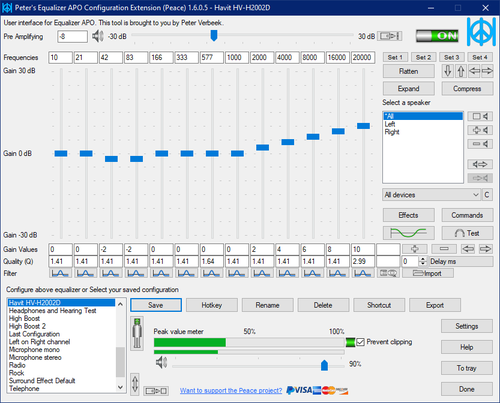Click the headphones Test button
500x403 pixels.
pos(467,233)
